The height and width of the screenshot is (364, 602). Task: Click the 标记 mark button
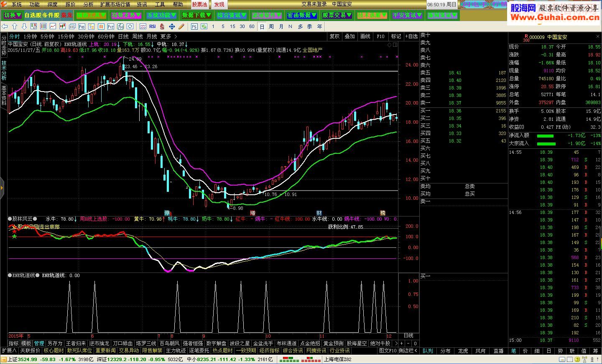tap(396, 36)
